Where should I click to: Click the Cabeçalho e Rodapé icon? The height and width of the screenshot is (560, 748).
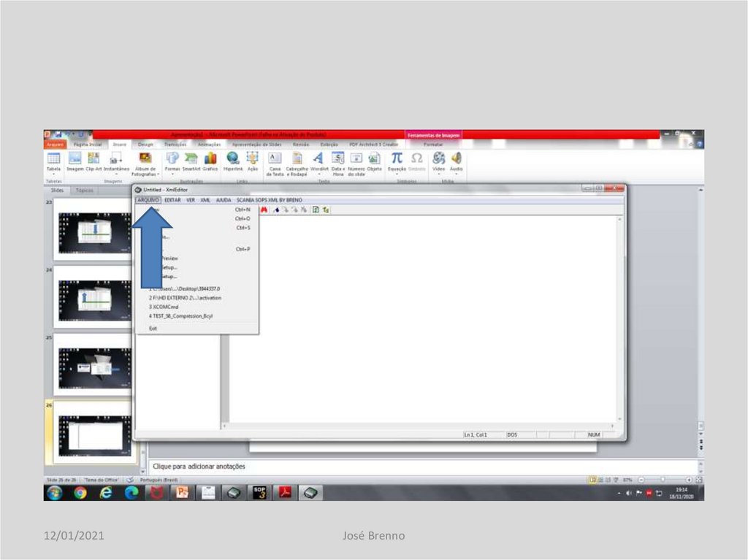point(297,164)
